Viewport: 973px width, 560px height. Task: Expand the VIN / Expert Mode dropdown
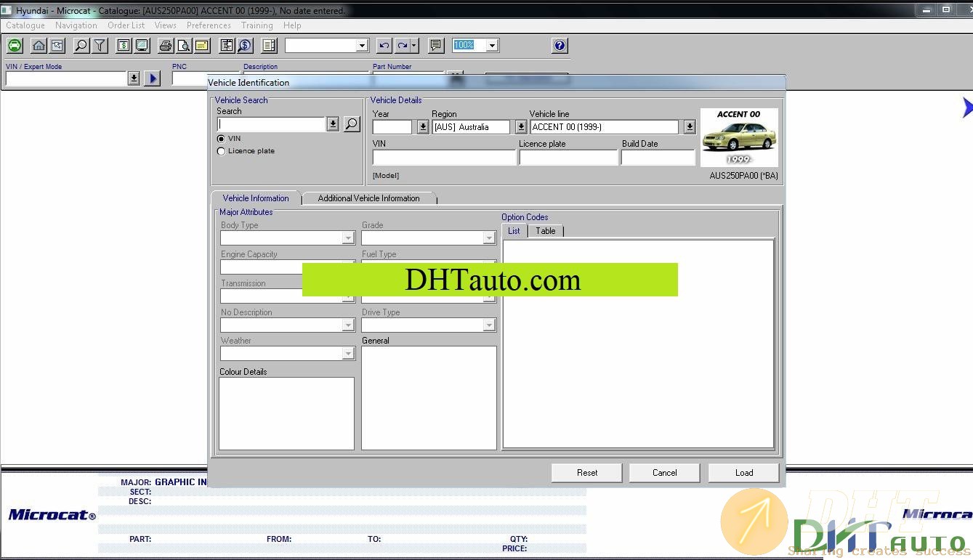point(134,78)
